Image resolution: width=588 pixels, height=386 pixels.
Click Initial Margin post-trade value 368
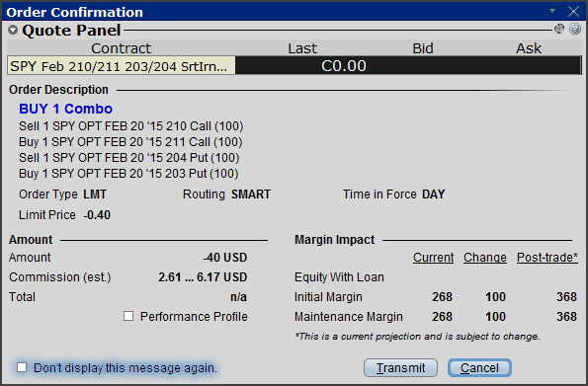tap(566, 297)
